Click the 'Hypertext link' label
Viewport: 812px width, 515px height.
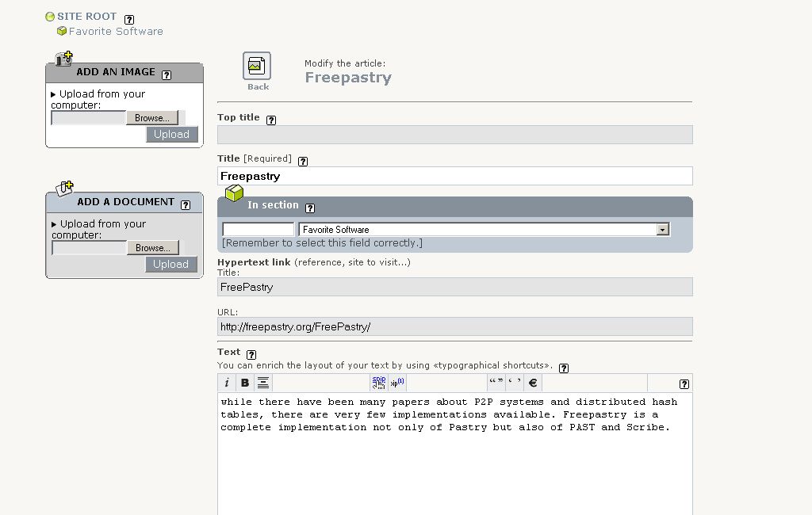click(x=254, y=262)
